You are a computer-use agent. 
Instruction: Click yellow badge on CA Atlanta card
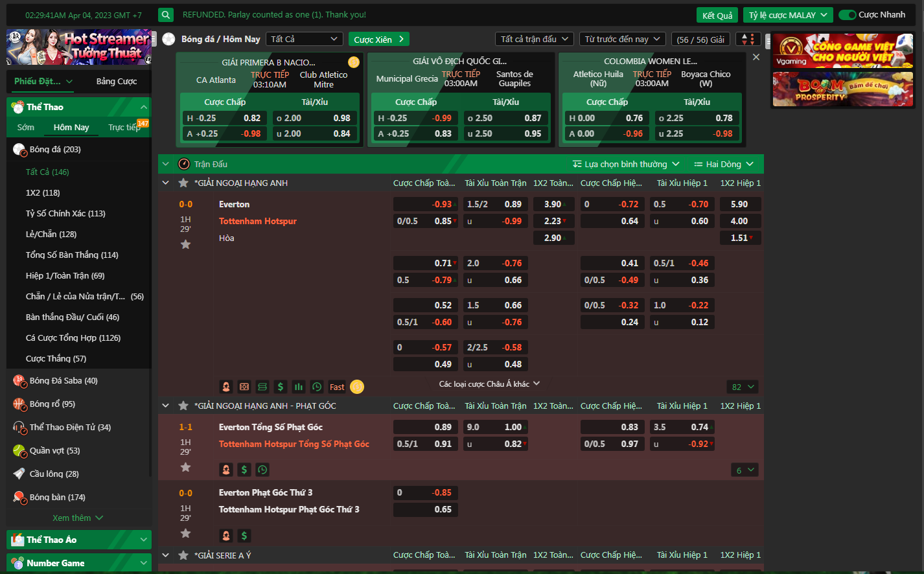[353, 62]
